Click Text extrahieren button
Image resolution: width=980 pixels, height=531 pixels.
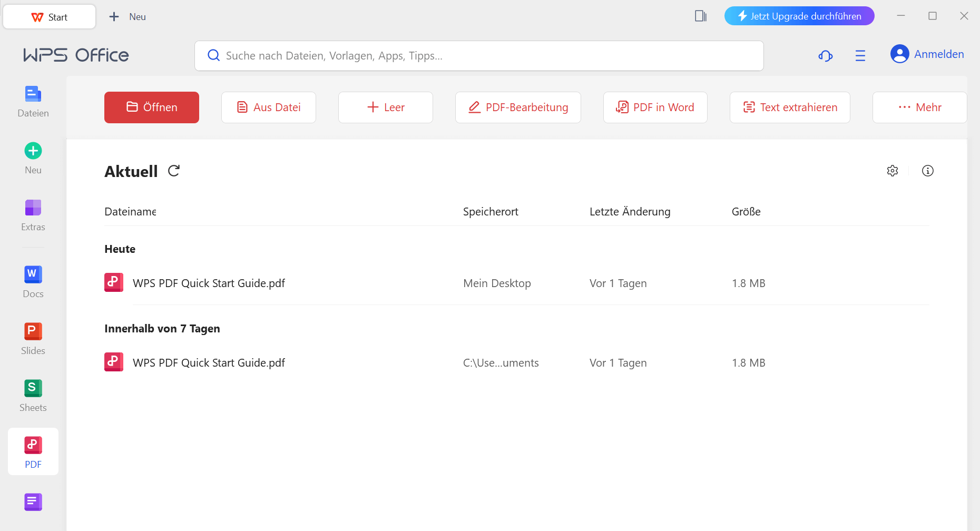point(790,107)
